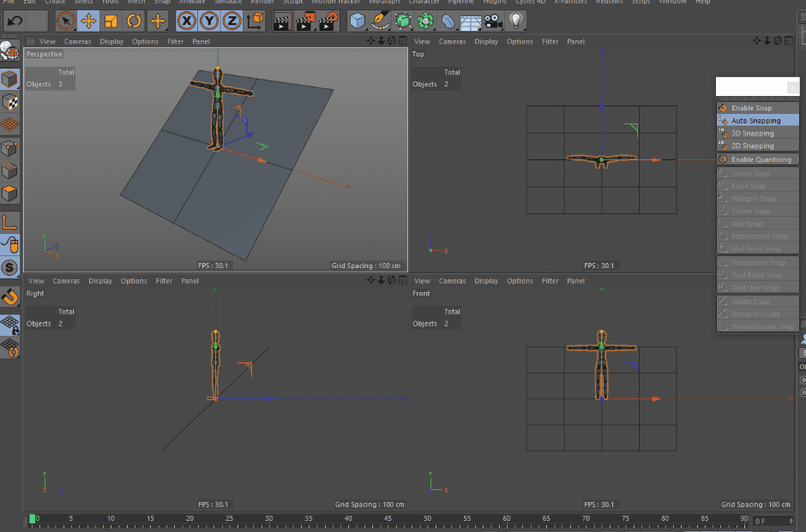Toggle the Z axis lock
The width and height of the screenshot is (806, 532).
click(x=232, y=21)
